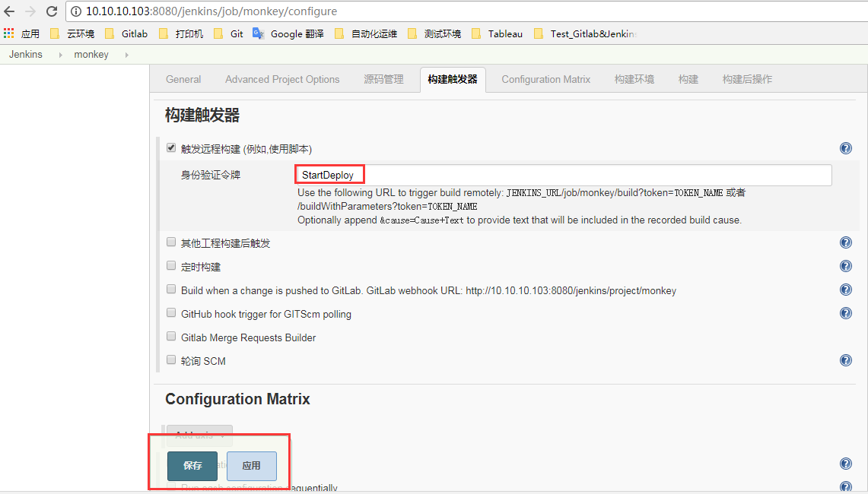The width and height of the screenshot is (868, 494).
Task: Click the 身份验证令牌 label
Action: tap(211, 175)
